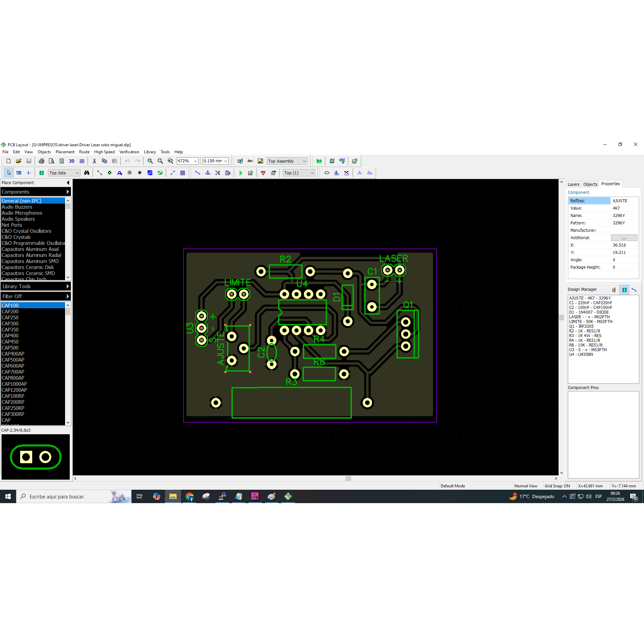
Task: Click the Additional ellipsis button
Action: 624,238
